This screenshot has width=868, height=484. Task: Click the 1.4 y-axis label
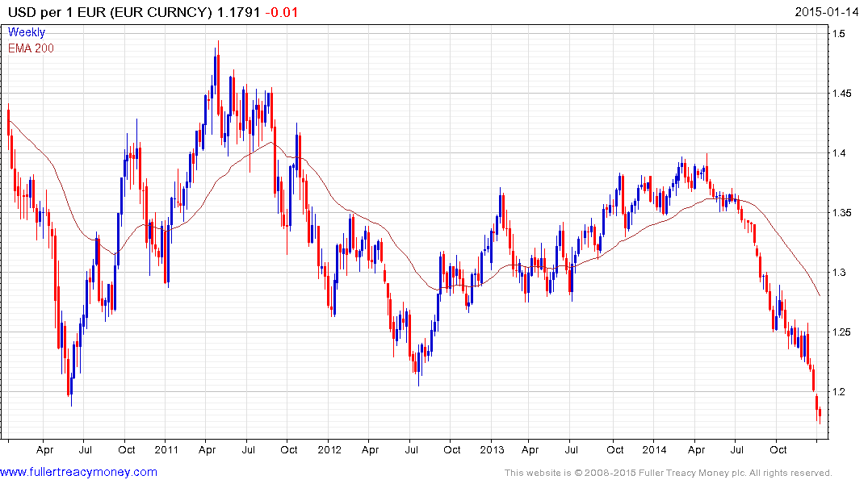(x=839, y=152)
